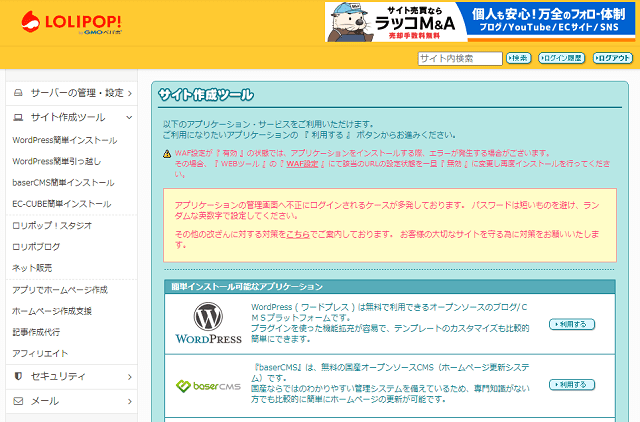Click the chevron next to サーバーの管理・設定
This screenshot has height=422, width=640.
[130, 93]
